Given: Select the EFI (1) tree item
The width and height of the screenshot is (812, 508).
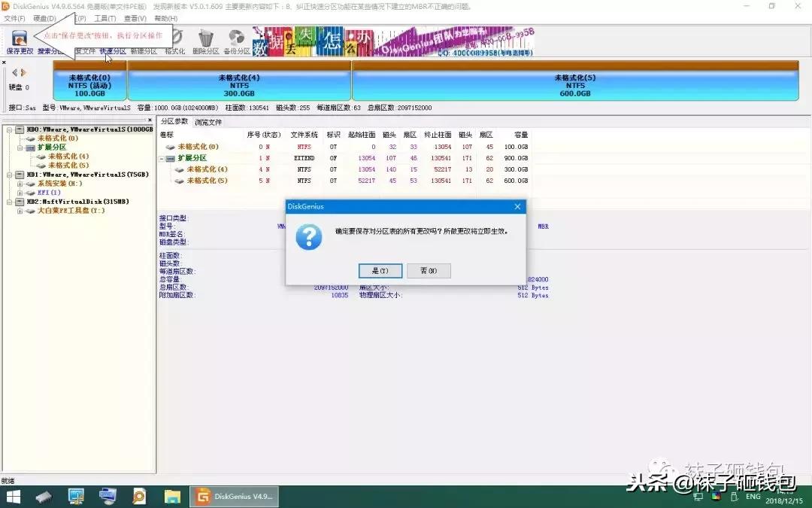Looking at the screenshot, I should 50,192.
